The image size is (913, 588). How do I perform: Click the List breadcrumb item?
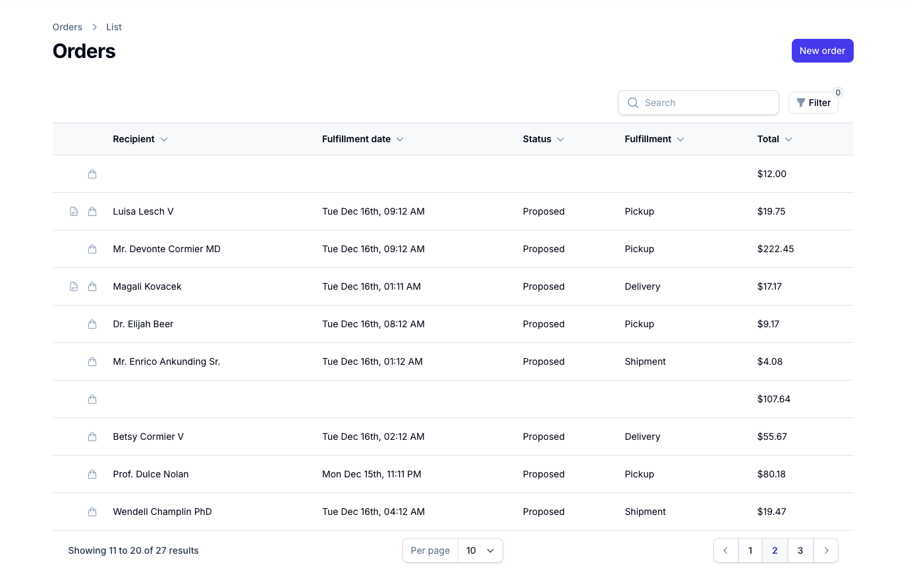click(x=113, y=27)
